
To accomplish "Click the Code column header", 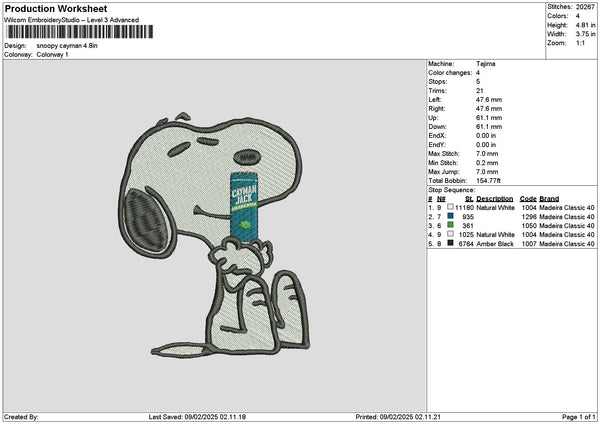I will (x=528, y=199).
